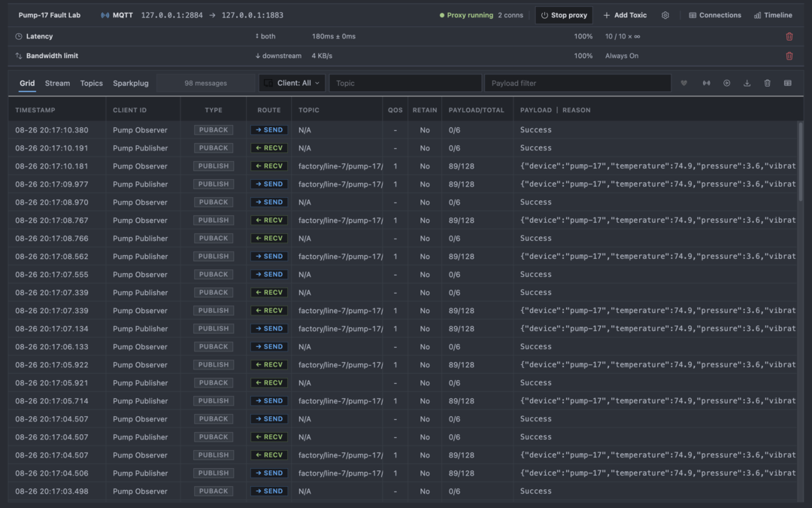Click timestamp 08-26 20:17:05.714
Screen dimensions: 812x508
[52, 401]
